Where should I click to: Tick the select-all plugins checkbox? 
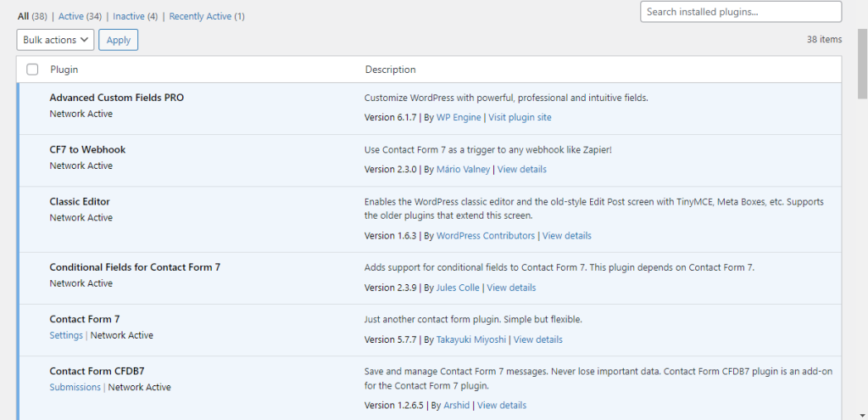pos(32,70)
